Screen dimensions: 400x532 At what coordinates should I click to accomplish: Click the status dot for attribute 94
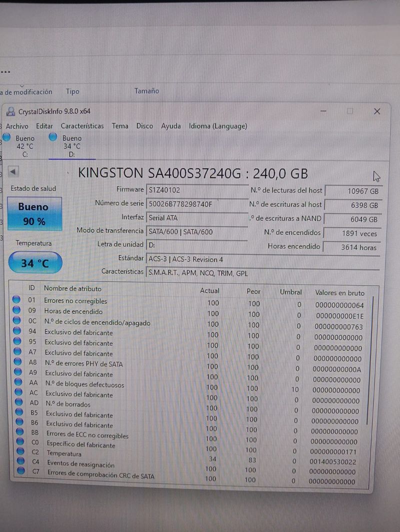click(x=17, y=330)
